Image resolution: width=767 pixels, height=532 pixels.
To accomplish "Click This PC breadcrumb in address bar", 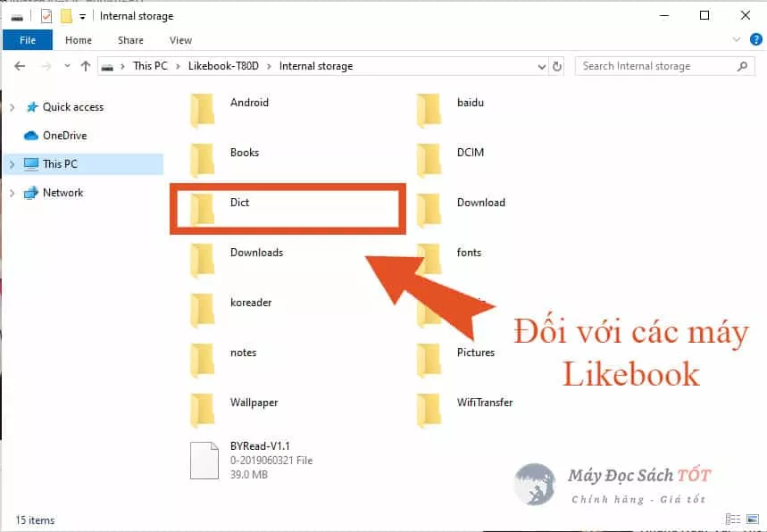I will pos(150,66).
